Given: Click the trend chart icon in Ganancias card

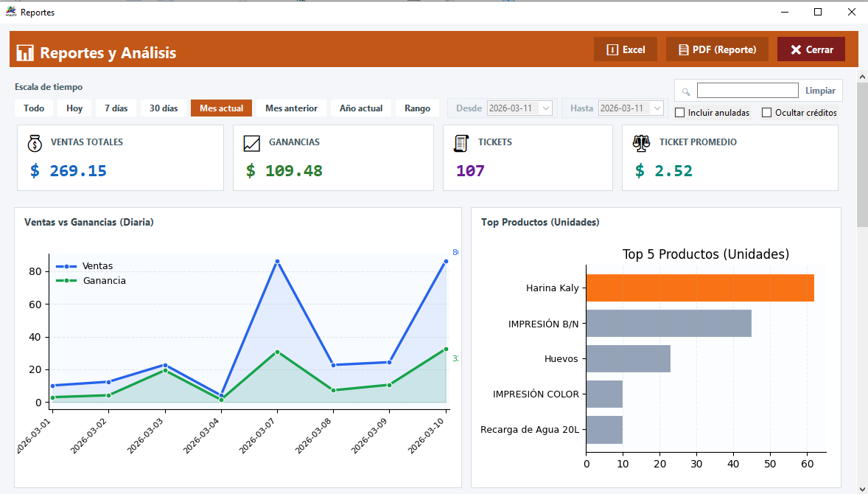Looking at the screenshot, I should 252,143.
